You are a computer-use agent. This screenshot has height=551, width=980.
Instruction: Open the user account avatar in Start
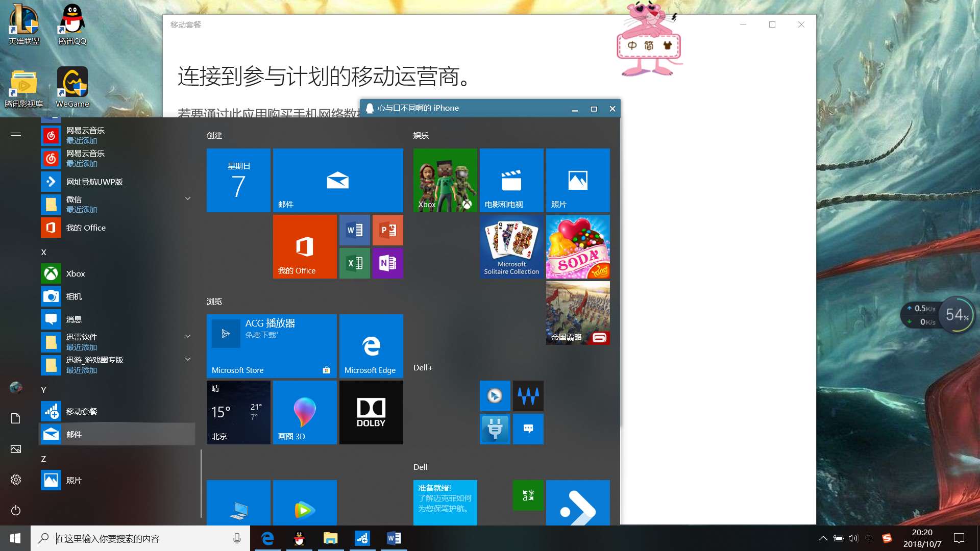tap(16, 388)
